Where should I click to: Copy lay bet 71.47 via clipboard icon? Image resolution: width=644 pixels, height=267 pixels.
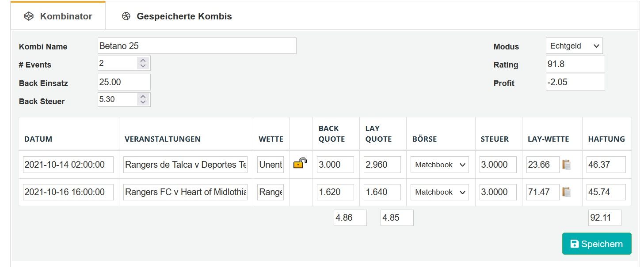pos(566,192)
